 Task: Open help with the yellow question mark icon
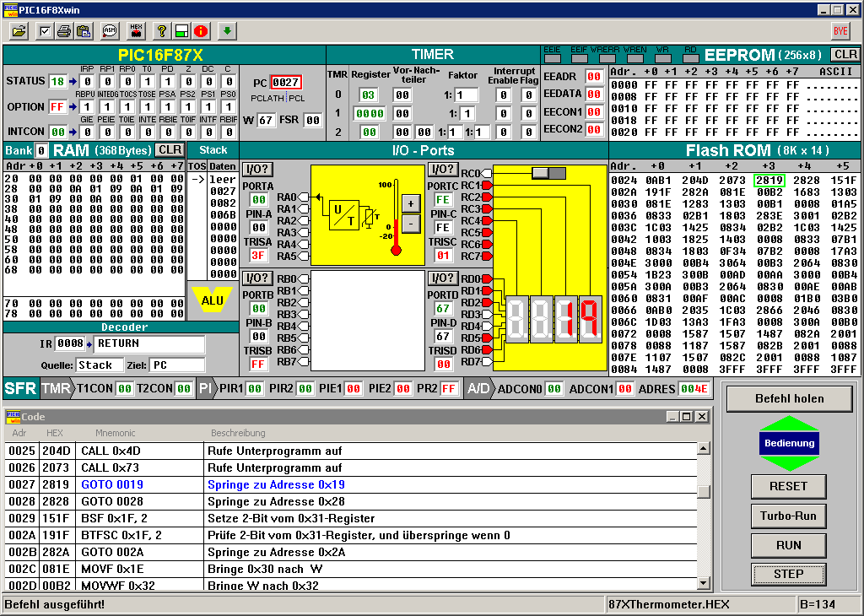[162, 31]
